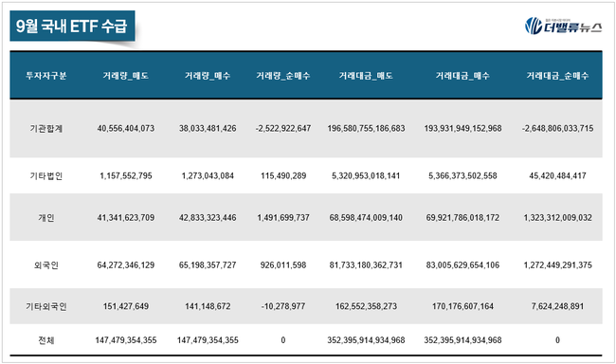616x364 pixels.
Task: Select cell value 141,148,672
Action: [208, 306]
